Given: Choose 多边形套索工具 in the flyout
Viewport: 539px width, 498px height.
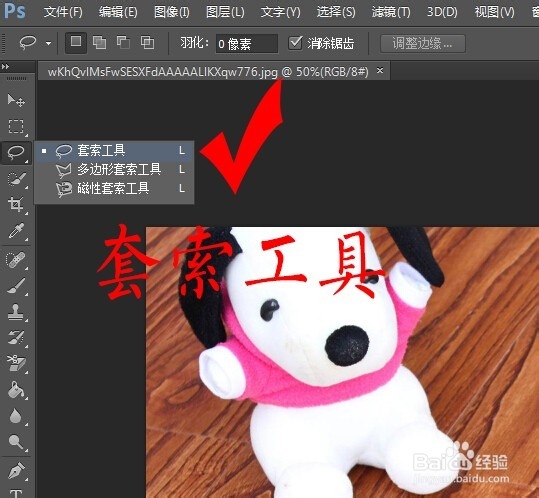Looking at the screenshot, I should [x=114, y=169].
